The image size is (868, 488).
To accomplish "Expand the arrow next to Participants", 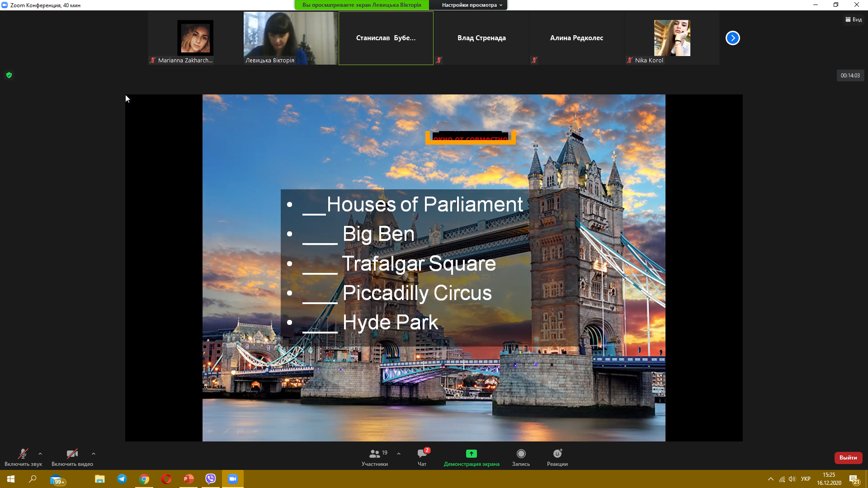I will [x=399, y=454].
